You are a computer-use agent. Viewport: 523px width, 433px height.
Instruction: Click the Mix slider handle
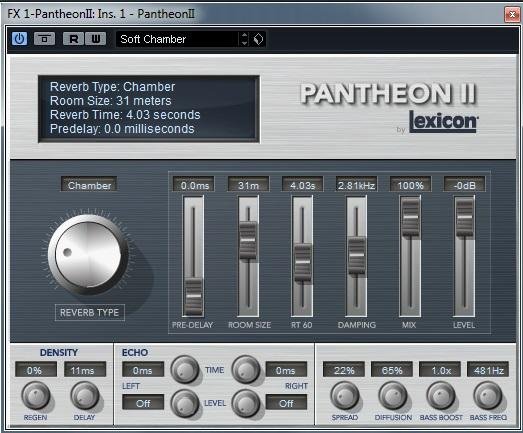tap(411, 217)
